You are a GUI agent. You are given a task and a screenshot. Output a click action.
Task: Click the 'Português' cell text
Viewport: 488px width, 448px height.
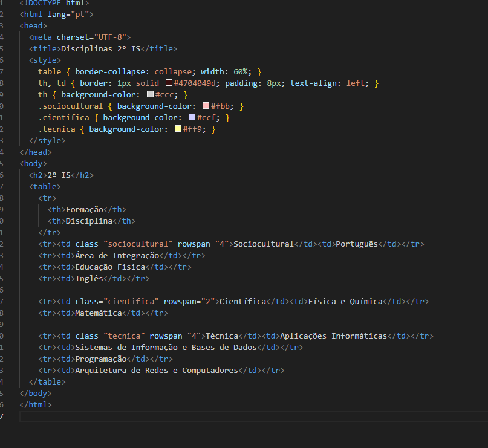click(x=356, y=244)
